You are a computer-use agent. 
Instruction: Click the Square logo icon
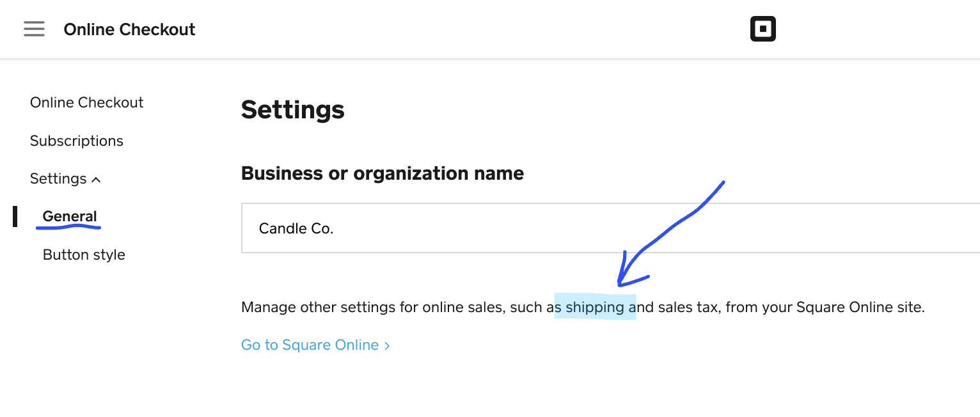point(763,29)
